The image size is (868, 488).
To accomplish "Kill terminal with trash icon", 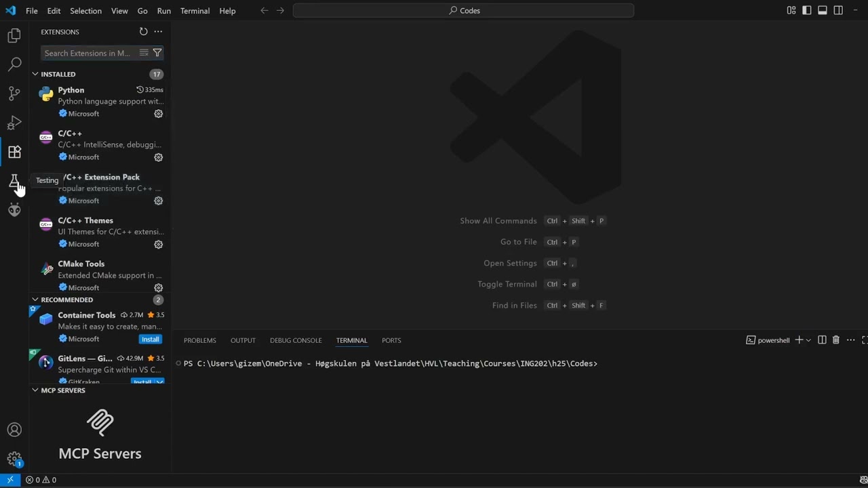I will (x=836, y=340).
